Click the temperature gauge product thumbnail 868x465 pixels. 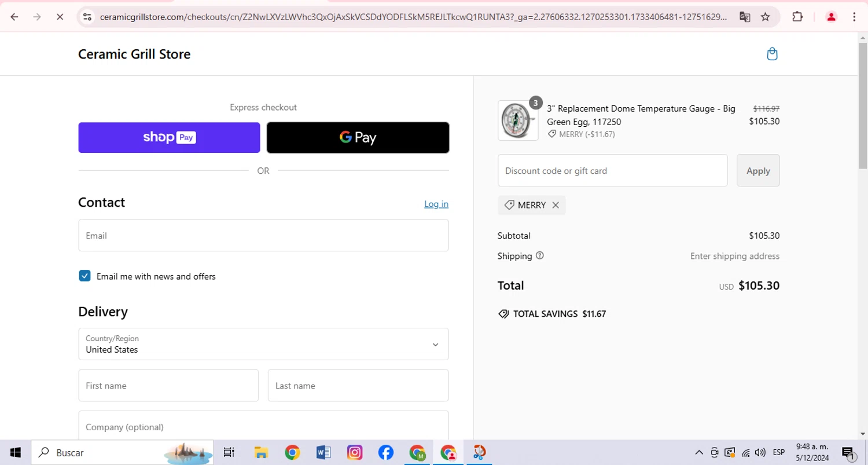[518, 120]
